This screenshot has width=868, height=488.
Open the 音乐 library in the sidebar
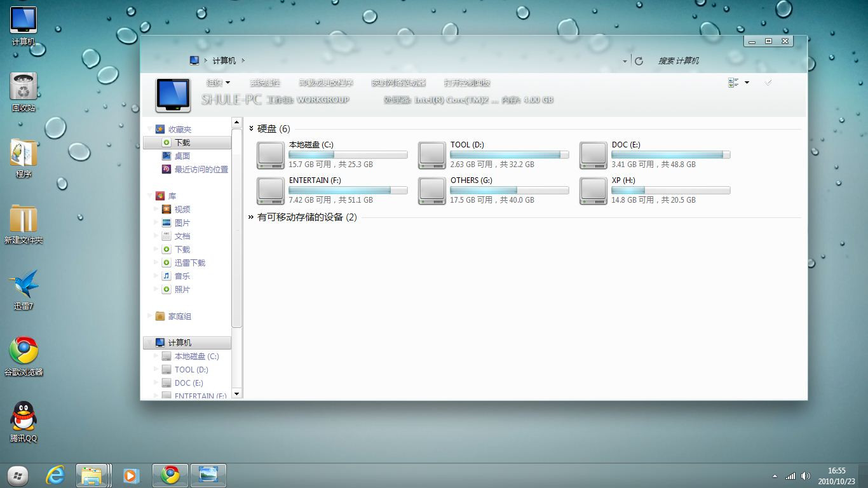tap(182, 276)
